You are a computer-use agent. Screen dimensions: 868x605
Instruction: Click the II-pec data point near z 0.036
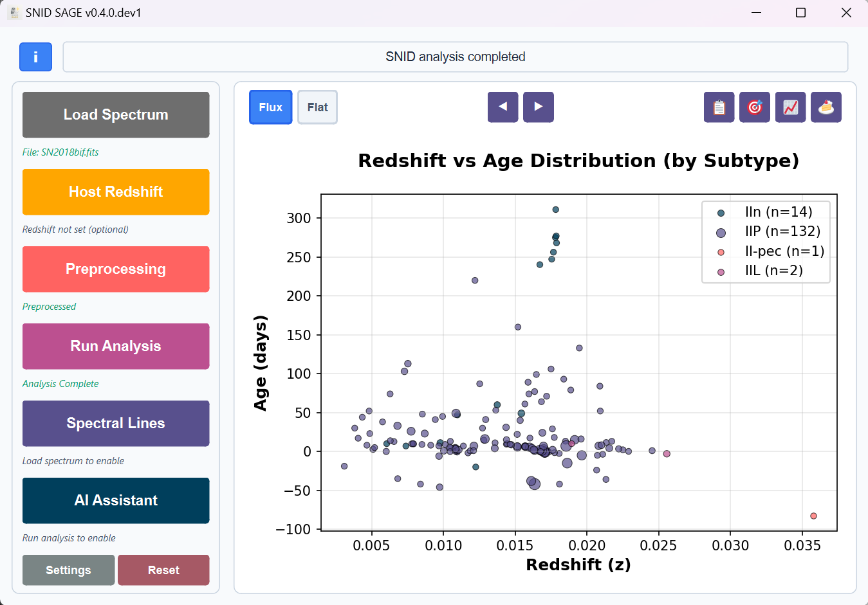[813, 516]
